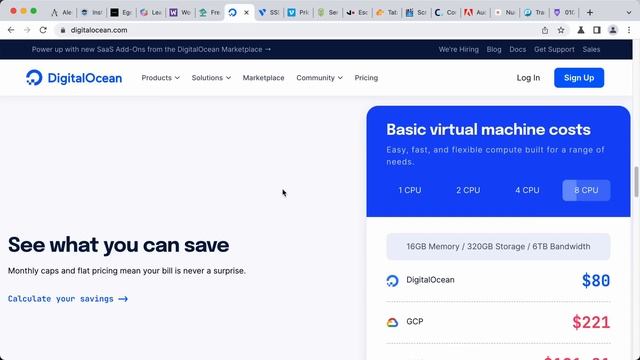The height and width of the screenshot is (360, 640).
Task: Switch to the 'Nu' browser tab
Action: 504,13
